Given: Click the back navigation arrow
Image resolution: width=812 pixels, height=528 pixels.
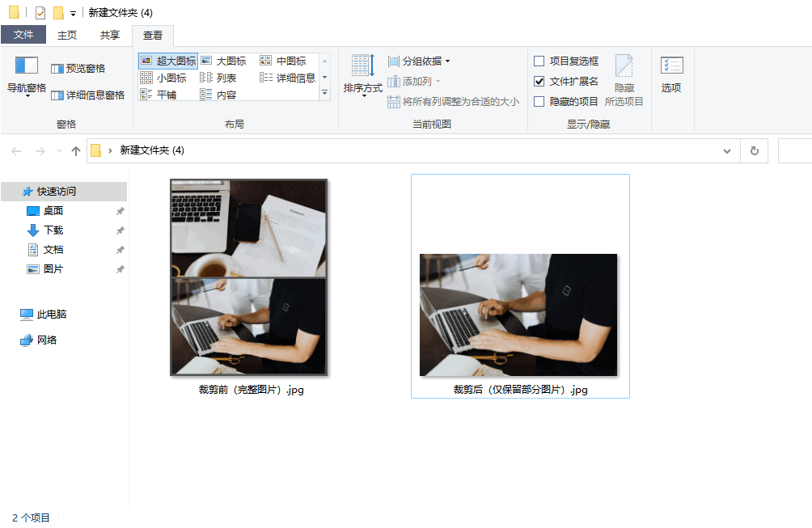Looking at the screenshot, I should [x=16, y=151].
